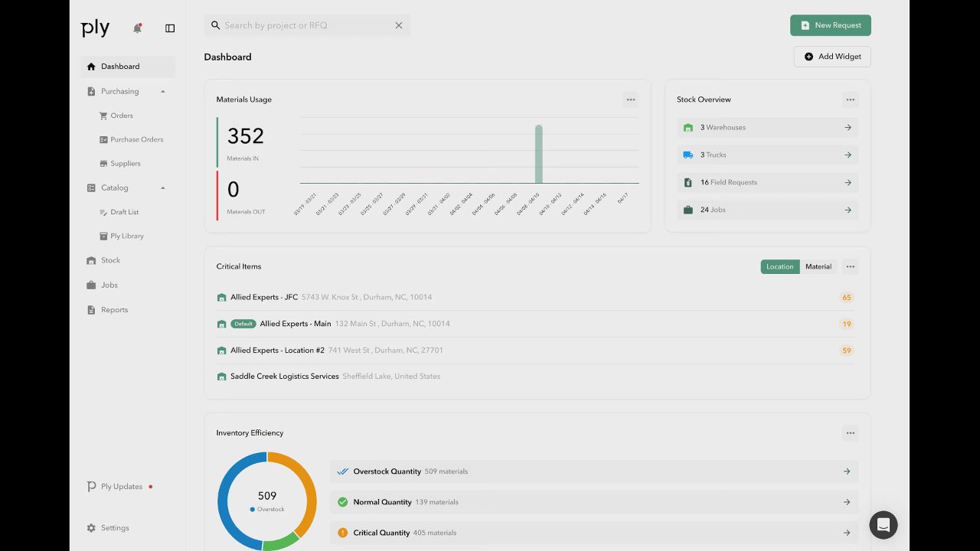Viewport: 980px width, 551px height.
Task: Click the Catalog section icon
Action: (91, 188)
